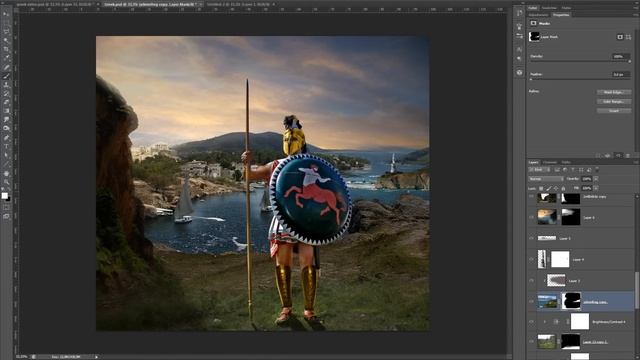
Task: Select the highlighted layer's mask thumbnail
Action: 571,302
